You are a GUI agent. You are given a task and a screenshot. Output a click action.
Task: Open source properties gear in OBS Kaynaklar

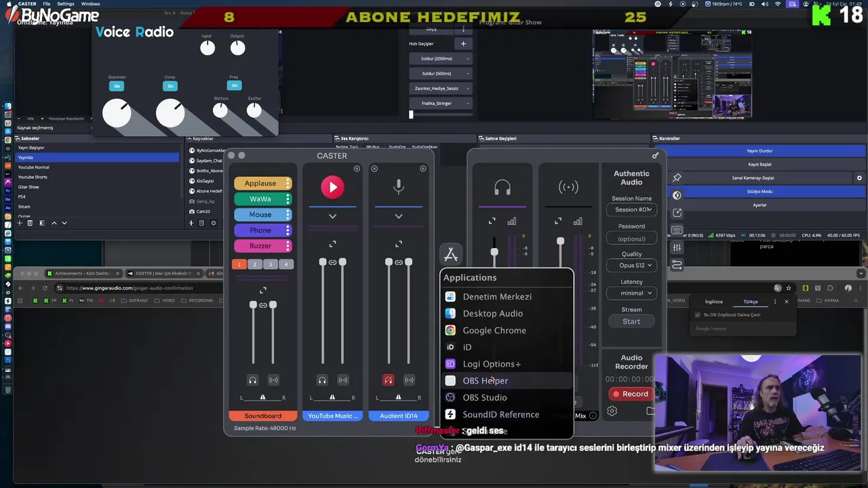[214, 223]
